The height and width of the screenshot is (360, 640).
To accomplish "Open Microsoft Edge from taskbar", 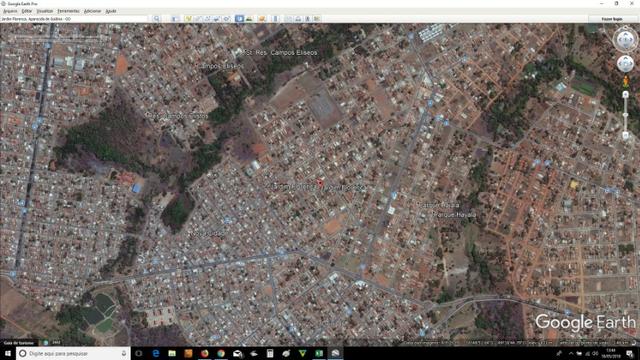I will [x=156, y=353].
